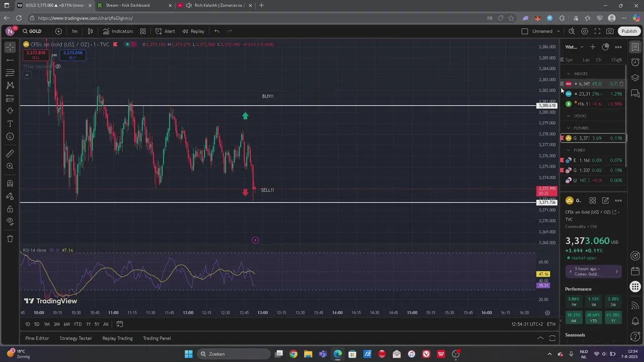Expand the bottom panel up-chevron

tap(540, 338)
